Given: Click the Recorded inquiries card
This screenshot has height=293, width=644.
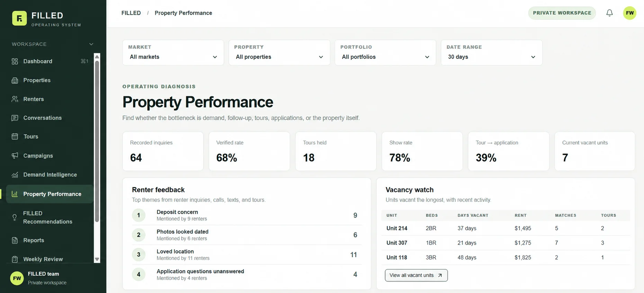Looking at the screenshot, I should point(163,151).
